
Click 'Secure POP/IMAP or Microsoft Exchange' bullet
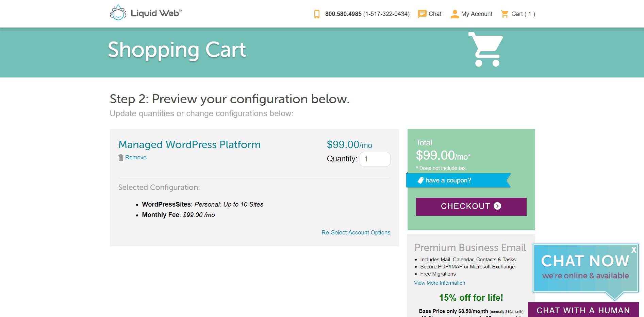(x=467, y=267)
